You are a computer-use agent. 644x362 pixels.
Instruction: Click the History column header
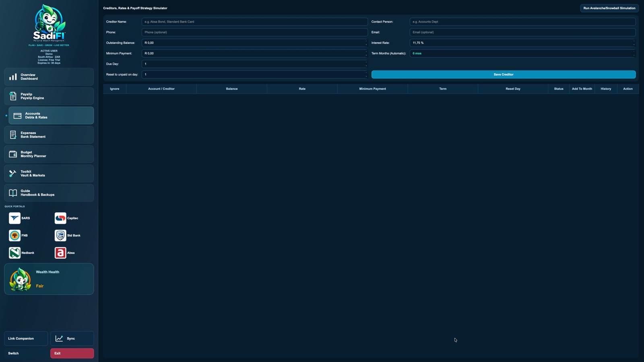(606, 89)
